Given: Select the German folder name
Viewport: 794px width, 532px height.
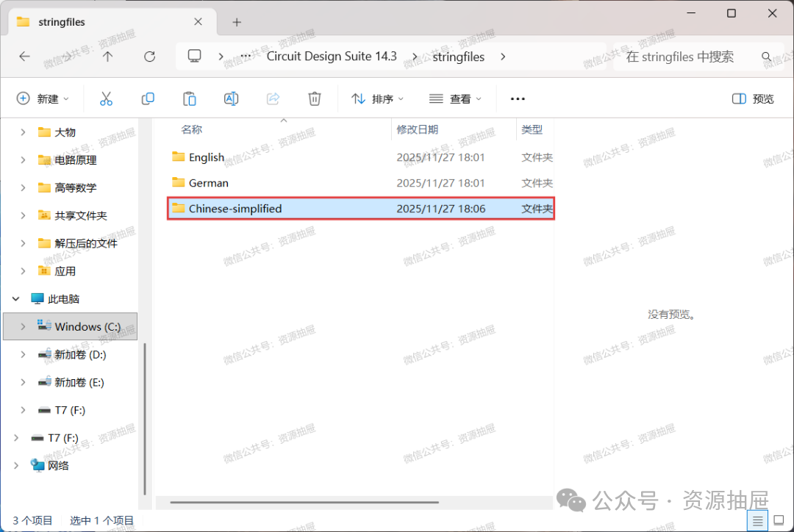Looking at the screenshot, I should 208,183.
